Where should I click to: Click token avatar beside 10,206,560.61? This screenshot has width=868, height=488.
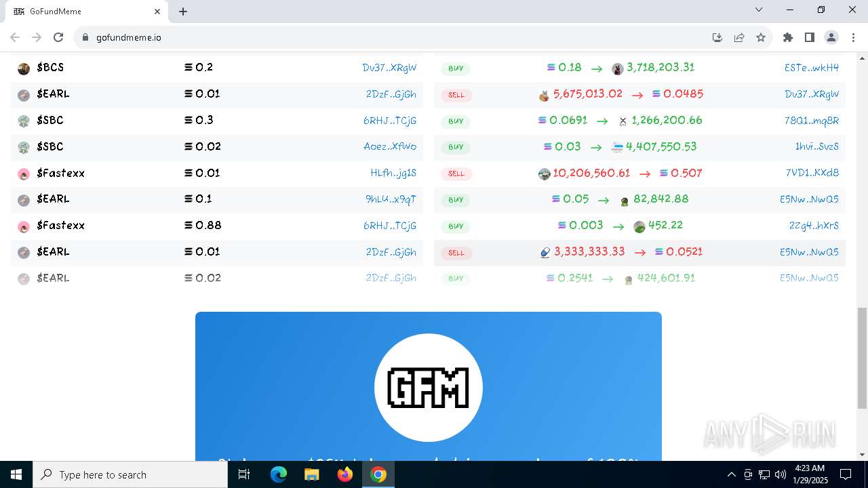pos(544,174)
